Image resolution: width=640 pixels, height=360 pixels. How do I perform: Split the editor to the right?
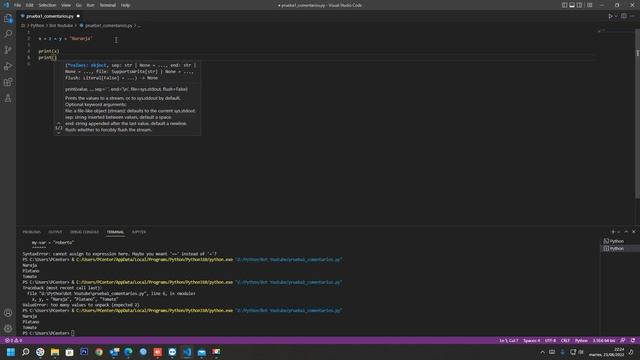(x=624, y=16)
